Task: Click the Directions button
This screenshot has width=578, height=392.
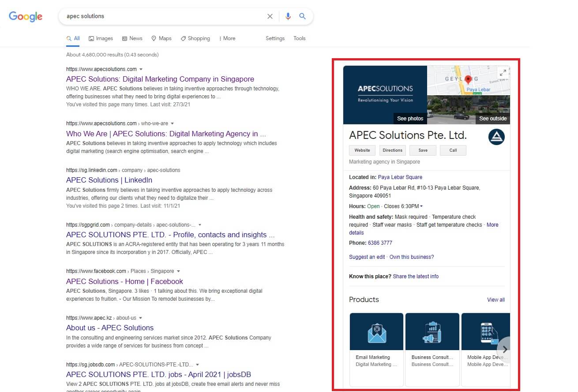Action: coord(393,150)
